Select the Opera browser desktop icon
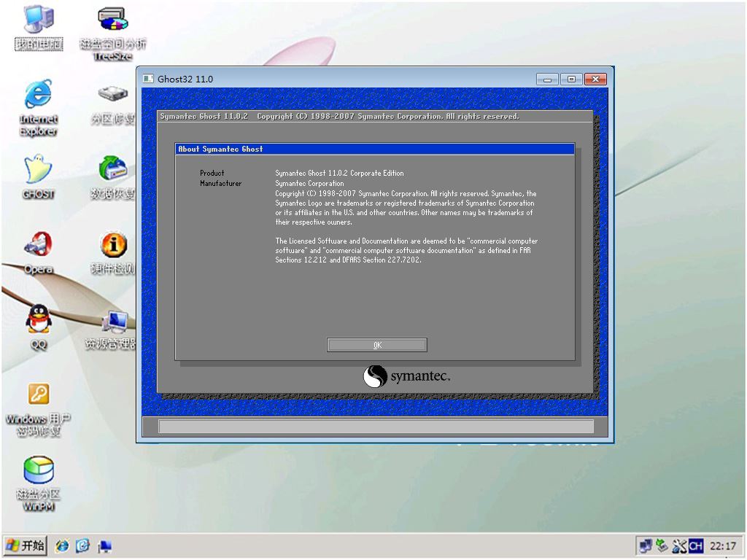Image resolution: width=747 pixels, height=560 pixels. pyautogui.click(x=38, y=252)
